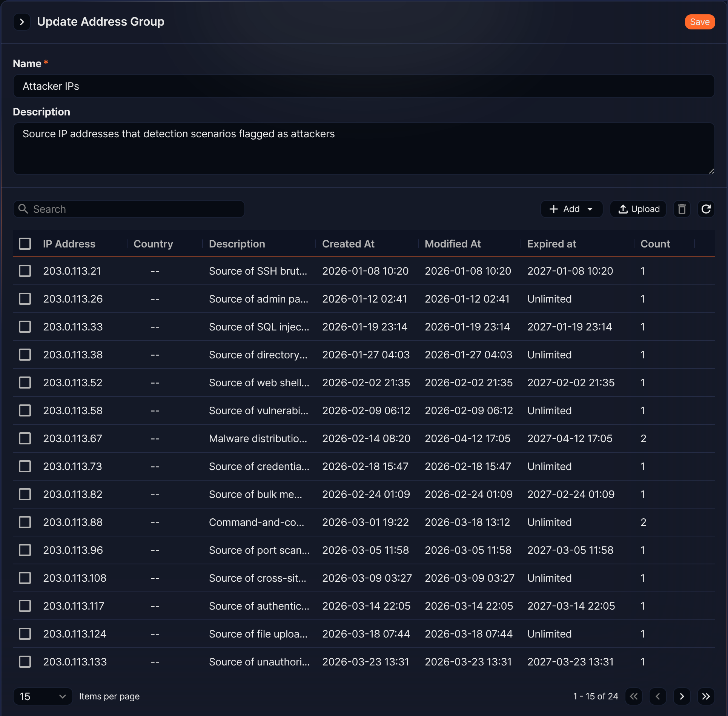This screenshot has height=716, width=728.
Task: Go to the next page
Action: (x=682, y=696)
